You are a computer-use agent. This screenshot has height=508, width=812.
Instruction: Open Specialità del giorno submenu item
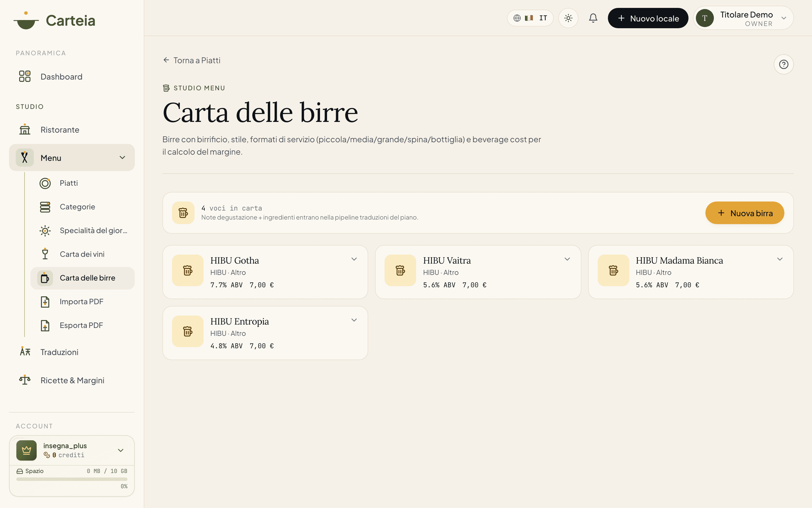(x=83, y=231)
